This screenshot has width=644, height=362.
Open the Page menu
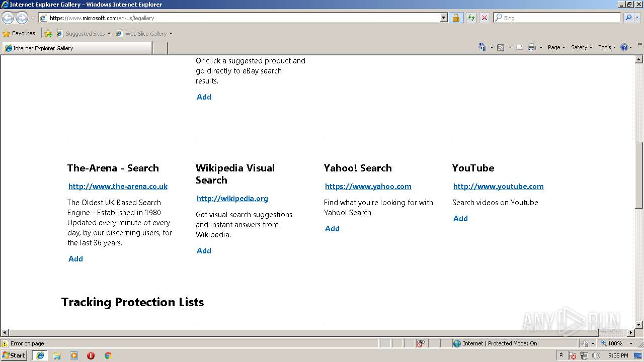pyautogui.click(x=556, y=47)
